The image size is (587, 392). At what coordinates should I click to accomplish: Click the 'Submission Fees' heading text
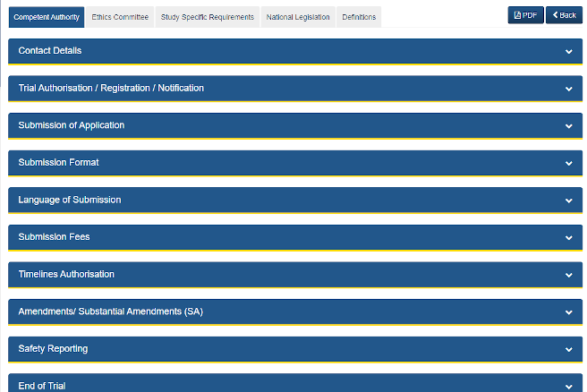click(54, 236)
